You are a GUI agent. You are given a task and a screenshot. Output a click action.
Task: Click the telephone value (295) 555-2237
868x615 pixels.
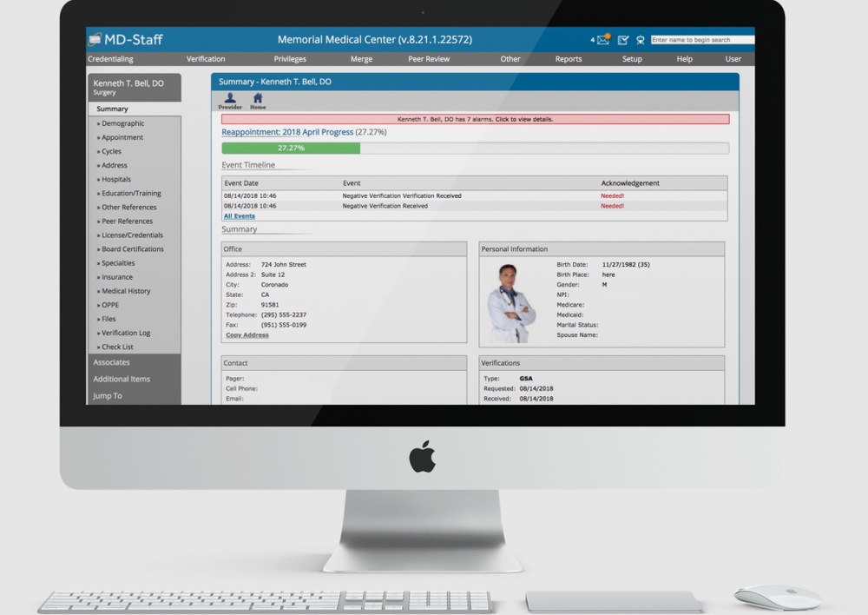click(284, 314)
